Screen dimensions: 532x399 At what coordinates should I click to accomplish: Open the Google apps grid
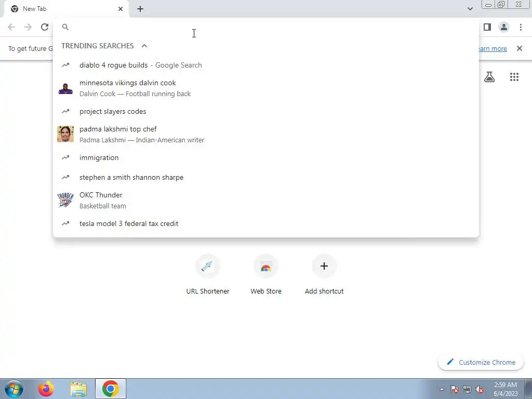pyautogui.click(x=514, y=77)
